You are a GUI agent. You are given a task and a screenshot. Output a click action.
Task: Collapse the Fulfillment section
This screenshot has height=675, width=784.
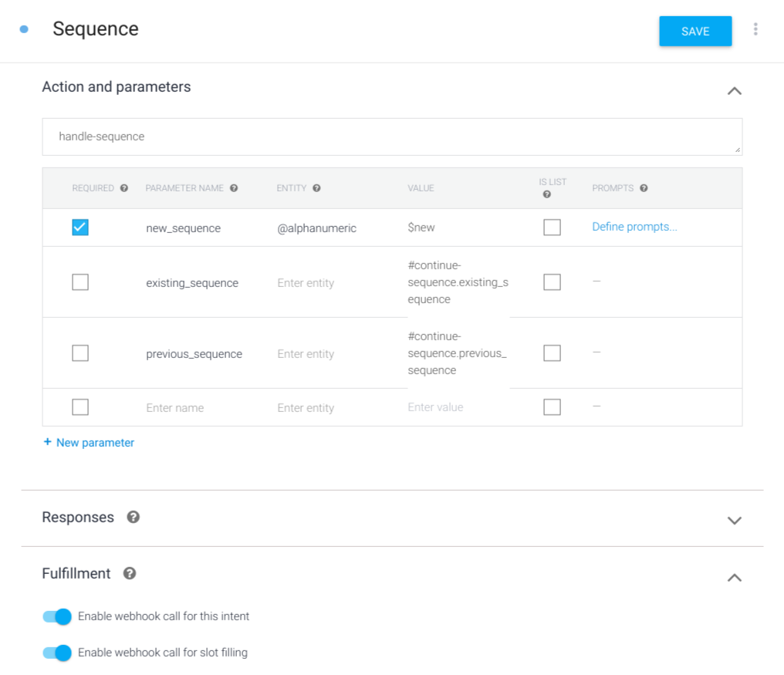734,577
